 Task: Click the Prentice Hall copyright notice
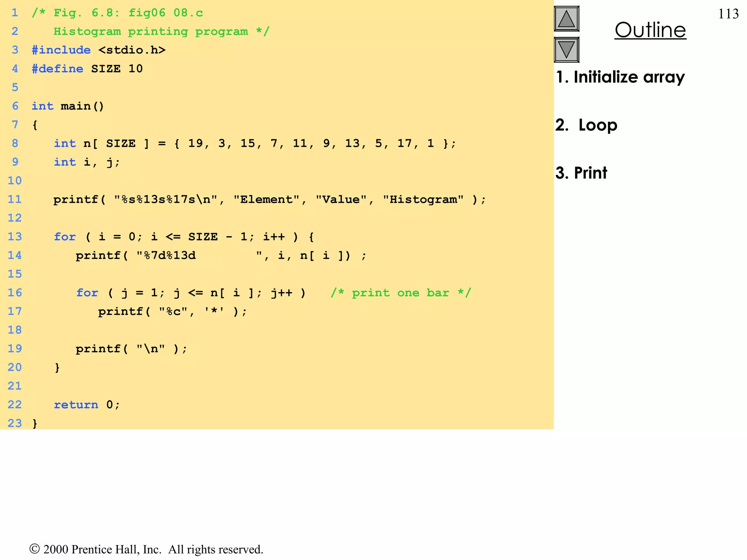click(x=146, y=549)
